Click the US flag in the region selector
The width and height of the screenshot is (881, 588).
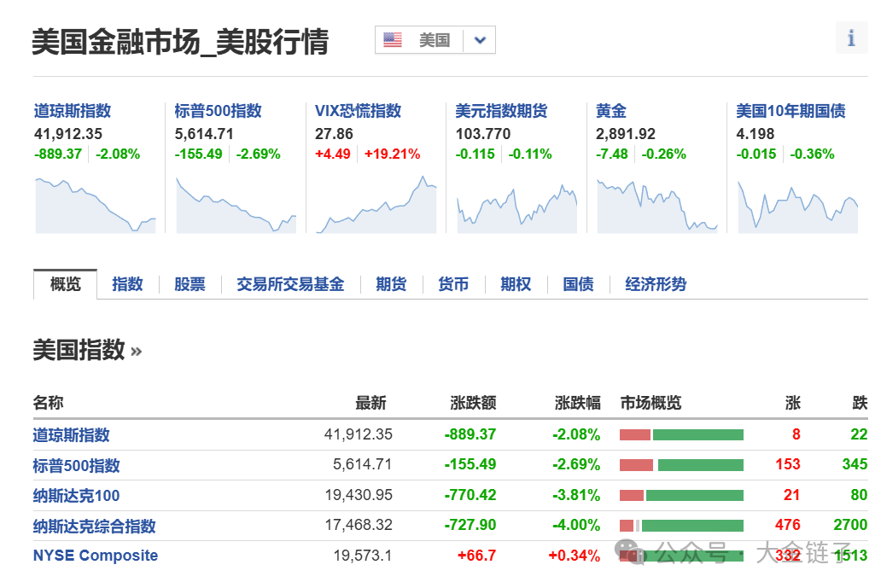pos(391,39)
